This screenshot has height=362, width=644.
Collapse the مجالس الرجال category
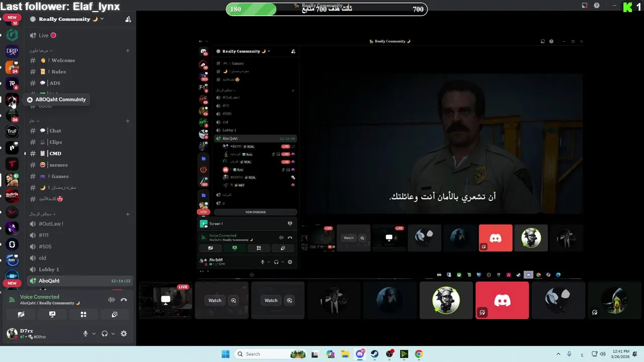coord(43,214)
